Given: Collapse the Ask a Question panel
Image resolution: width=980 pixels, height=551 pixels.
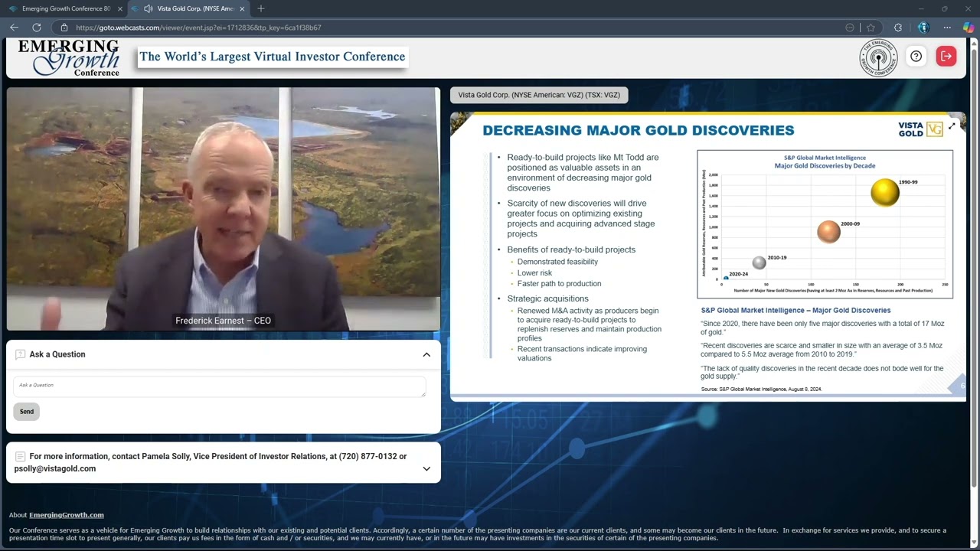Looking at the screenshot, I should click(x=426, y=354).
